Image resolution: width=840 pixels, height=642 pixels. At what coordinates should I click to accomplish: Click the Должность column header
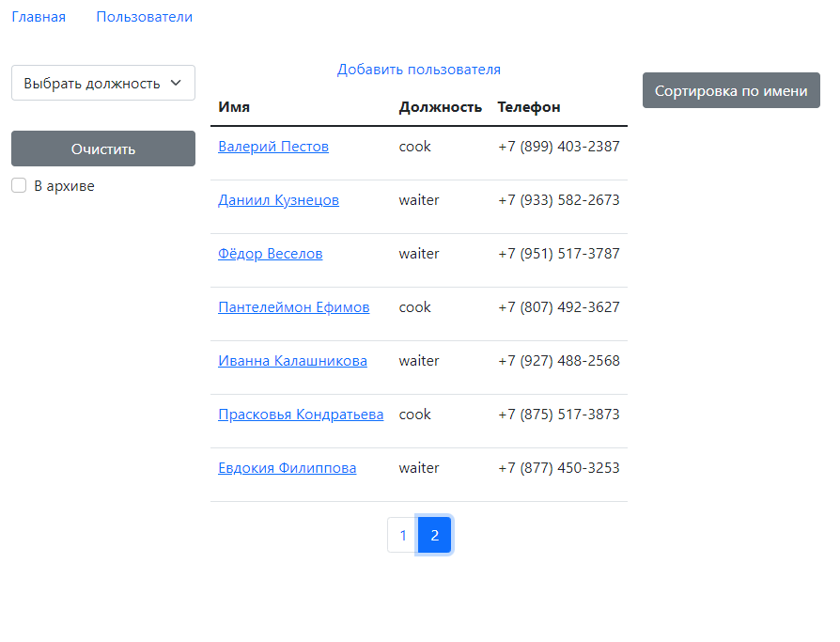click(441, 107)
